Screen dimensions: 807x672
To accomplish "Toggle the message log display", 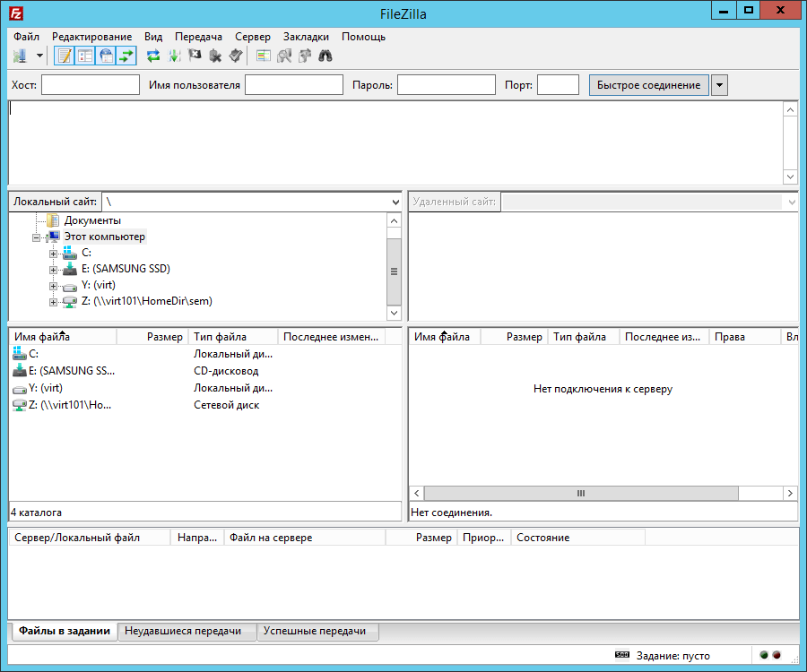I will 65,56.
